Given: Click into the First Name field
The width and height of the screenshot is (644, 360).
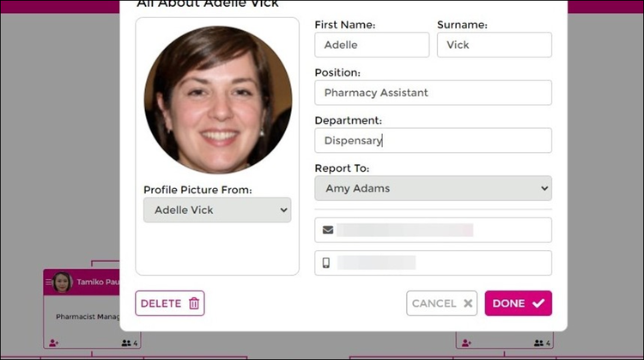Looking at the screenshot, I should (x=372, y=45).
